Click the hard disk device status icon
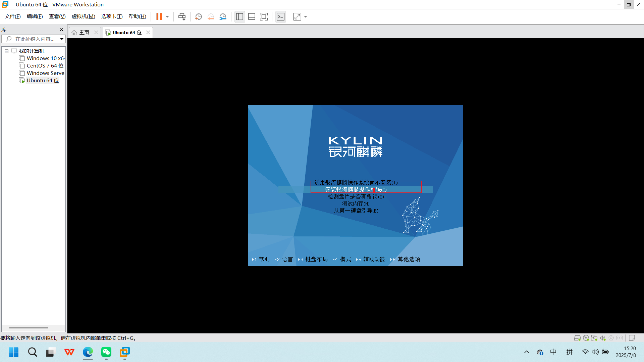Viewport: 644px width, 362px height. (x=577, y=338)
